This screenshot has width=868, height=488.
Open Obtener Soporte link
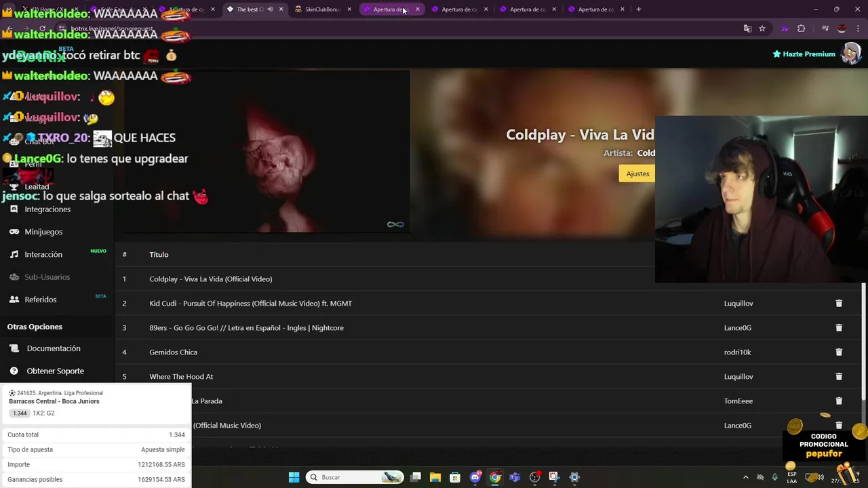coord(56,371)
